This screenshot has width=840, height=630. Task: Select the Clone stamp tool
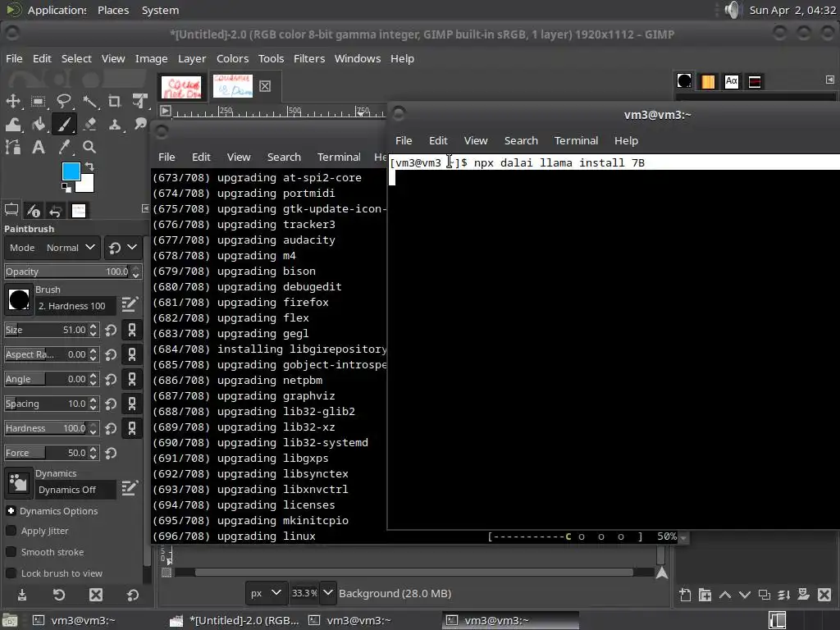coord(114,125)
